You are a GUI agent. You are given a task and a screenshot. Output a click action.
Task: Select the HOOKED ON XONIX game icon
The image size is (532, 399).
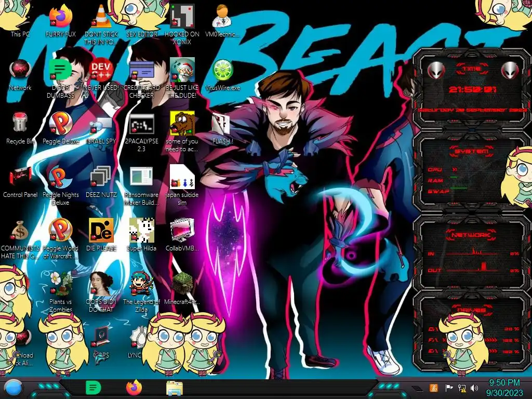[x=182, y=24]
